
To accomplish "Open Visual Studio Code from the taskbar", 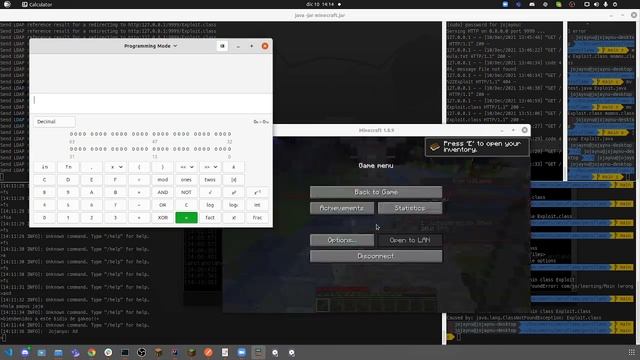I will tap(9, 352).
